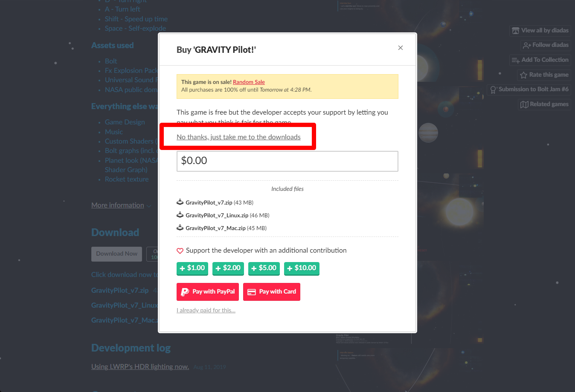Expand More information section
This screenshot has height=392, width=575.
(121, 205)
